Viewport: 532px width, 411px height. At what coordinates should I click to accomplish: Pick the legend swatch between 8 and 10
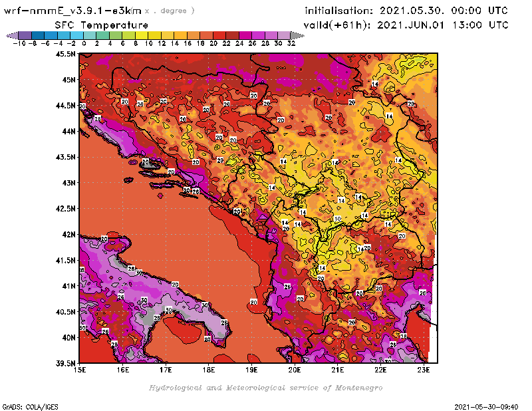[x=142, y=35]
